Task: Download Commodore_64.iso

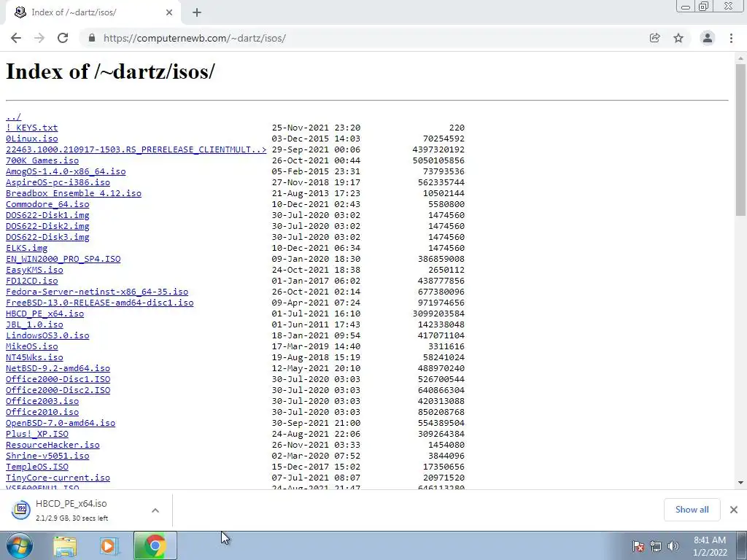Action: tap(47, 204)
